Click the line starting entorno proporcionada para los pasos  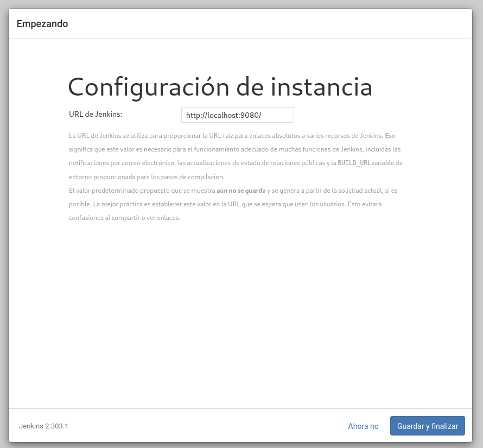coord(147,177)
